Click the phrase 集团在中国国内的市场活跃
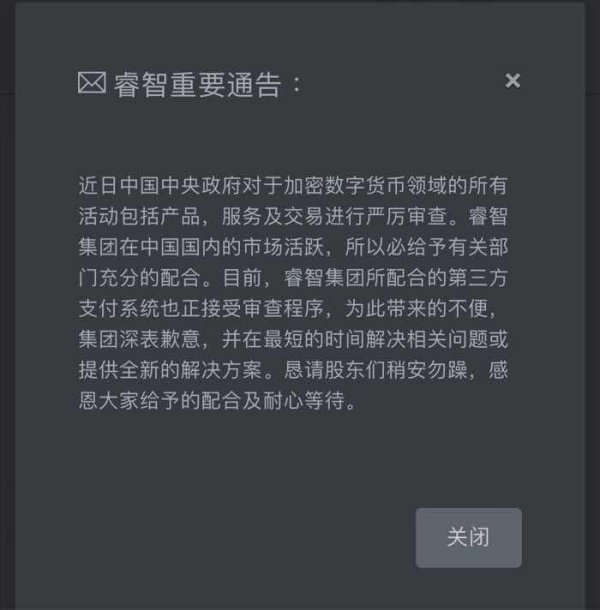Image resolution: width=600 pixels, height=610 pixels. click(x=201, y=247)
